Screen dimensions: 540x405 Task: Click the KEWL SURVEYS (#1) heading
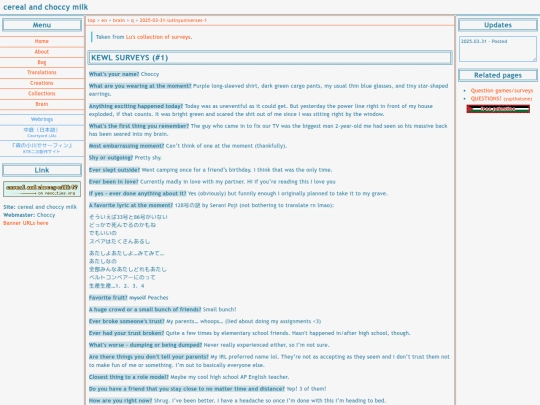[x=270, y=58]
